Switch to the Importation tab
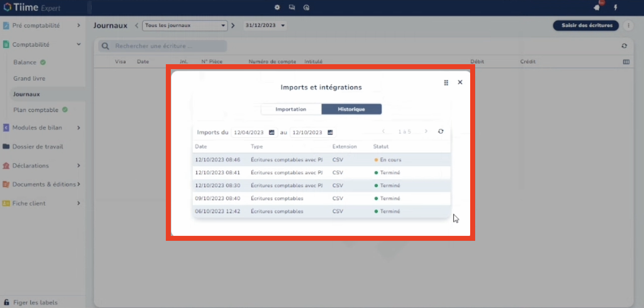The width and height of the screenshot is (644, 308). 291,109
